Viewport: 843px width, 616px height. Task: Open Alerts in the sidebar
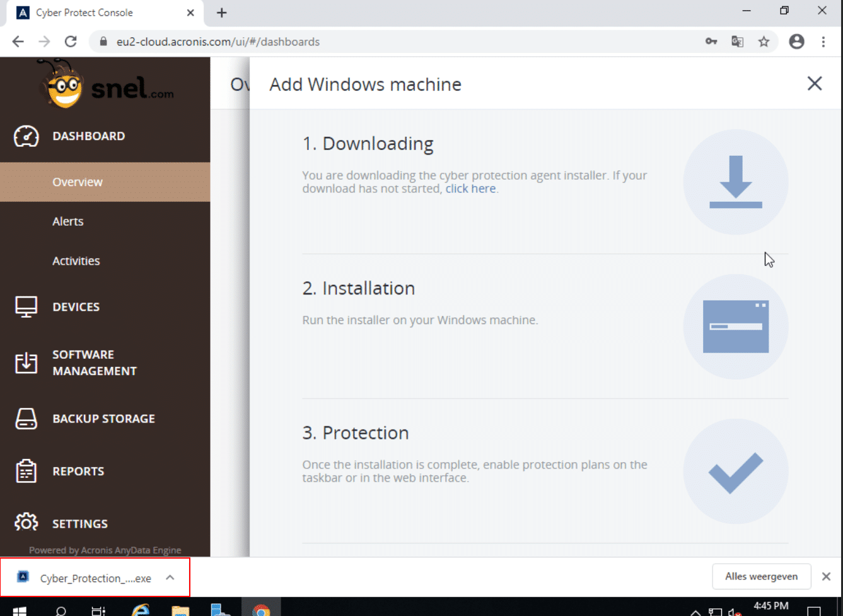tap(68, 221)
